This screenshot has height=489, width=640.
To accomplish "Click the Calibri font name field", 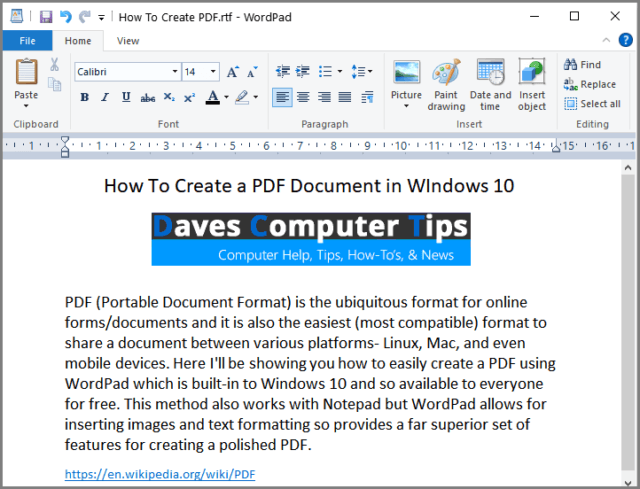I will click(x=122, y=72).
